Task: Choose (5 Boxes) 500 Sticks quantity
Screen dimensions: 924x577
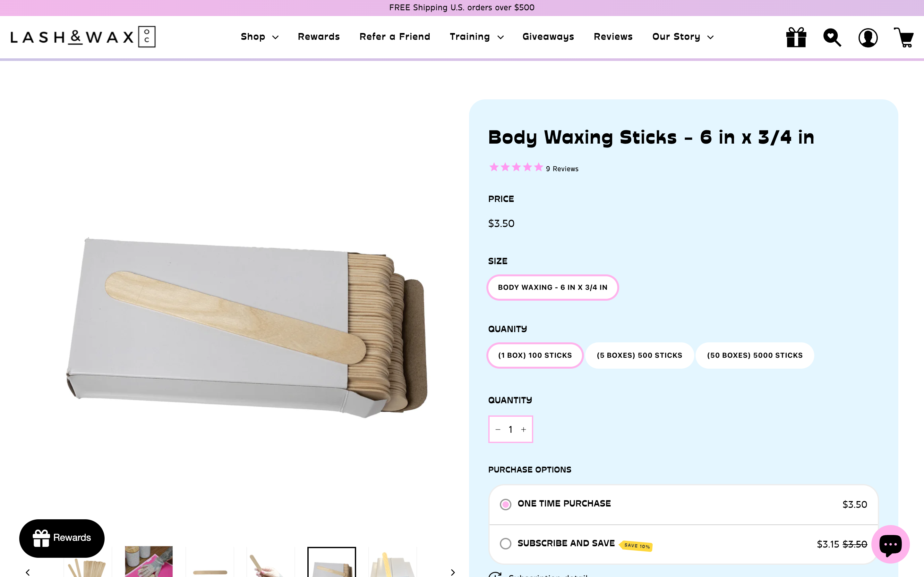Action: click(x=639, y=355)
